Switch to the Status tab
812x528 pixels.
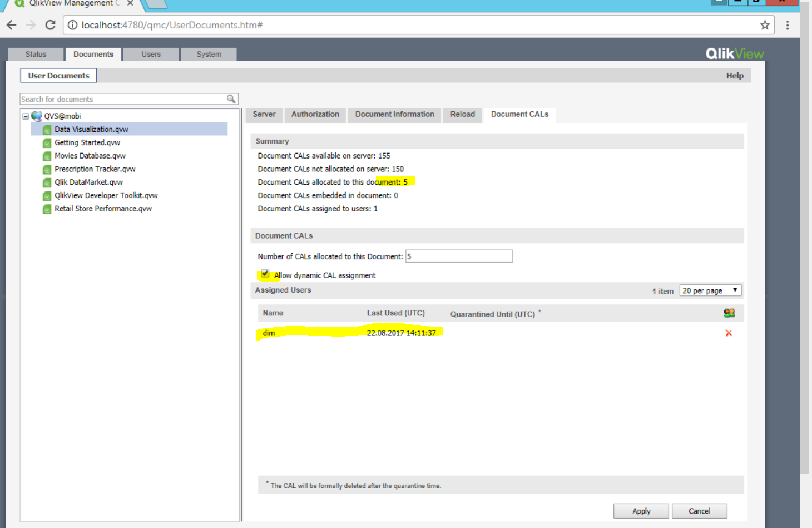tap(36, 54)
